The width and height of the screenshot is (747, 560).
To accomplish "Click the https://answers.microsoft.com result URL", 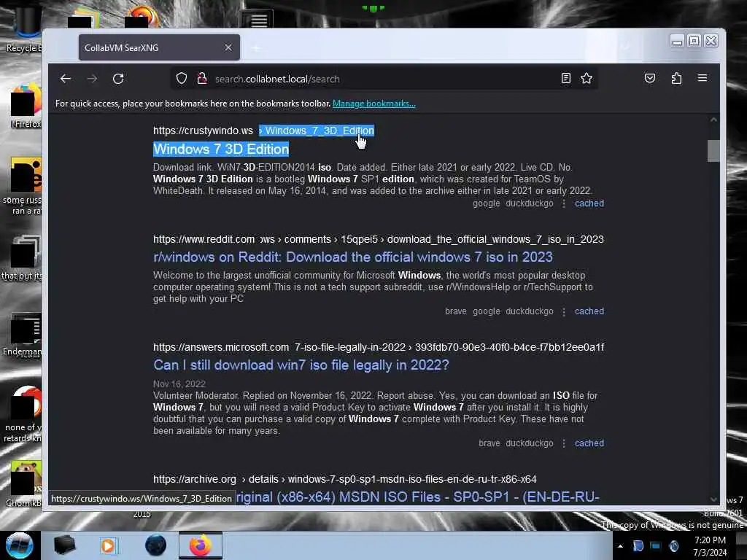I will (x=221, y=348).
